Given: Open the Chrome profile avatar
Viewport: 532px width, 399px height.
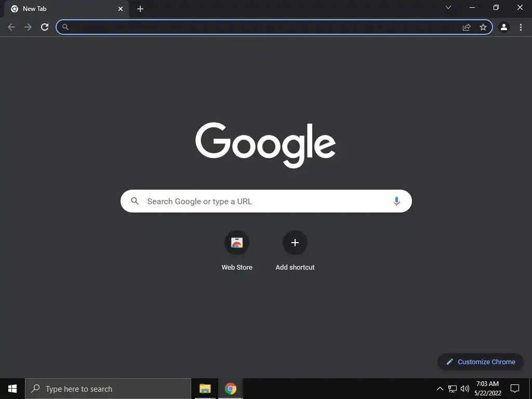Looking at the screenshot, I should coord(504,27).
